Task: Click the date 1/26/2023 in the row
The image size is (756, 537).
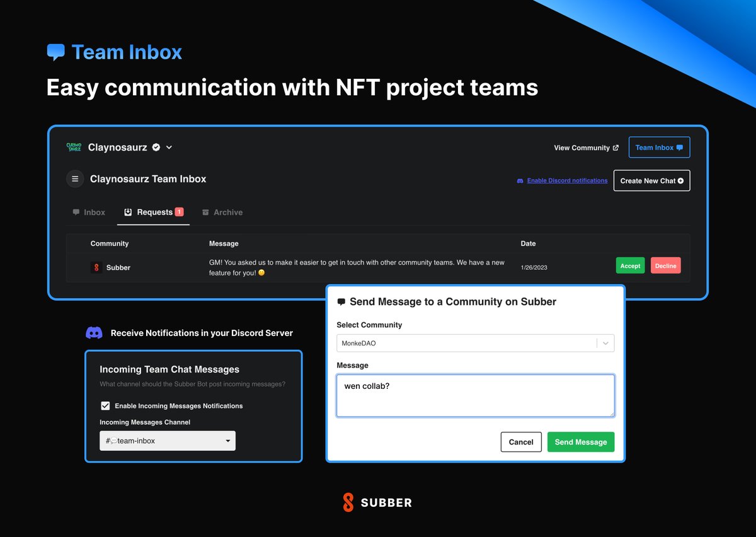Action: 534,267
